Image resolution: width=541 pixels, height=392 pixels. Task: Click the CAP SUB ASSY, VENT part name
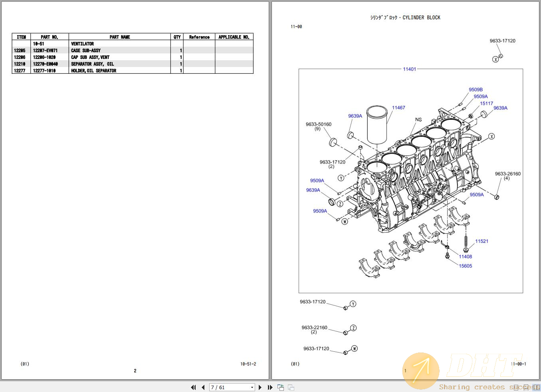(x=90, y=57)
